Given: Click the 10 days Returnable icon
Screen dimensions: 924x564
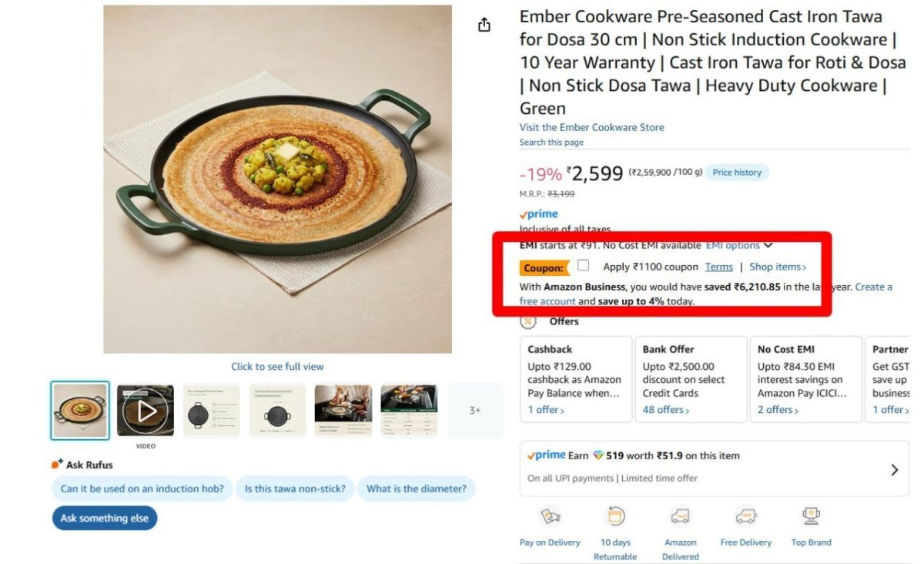Looking at the screenshot, I should [x=615, y=516].
